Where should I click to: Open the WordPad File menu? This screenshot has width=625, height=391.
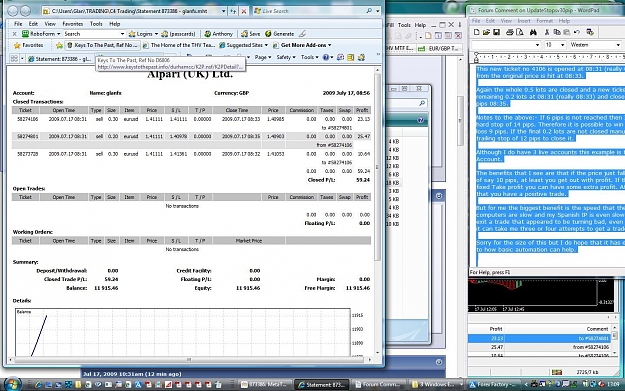(476, 21)
